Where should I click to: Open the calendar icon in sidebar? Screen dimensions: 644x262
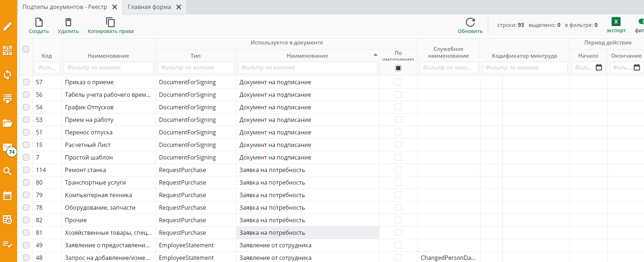point(8,196)
